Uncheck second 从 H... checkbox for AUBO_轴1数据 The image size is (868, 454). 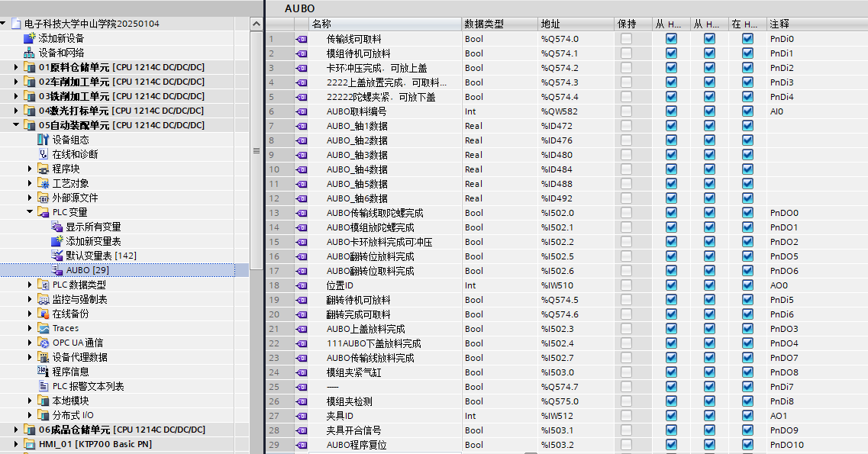pyautogui.click(x=710, y=126)
